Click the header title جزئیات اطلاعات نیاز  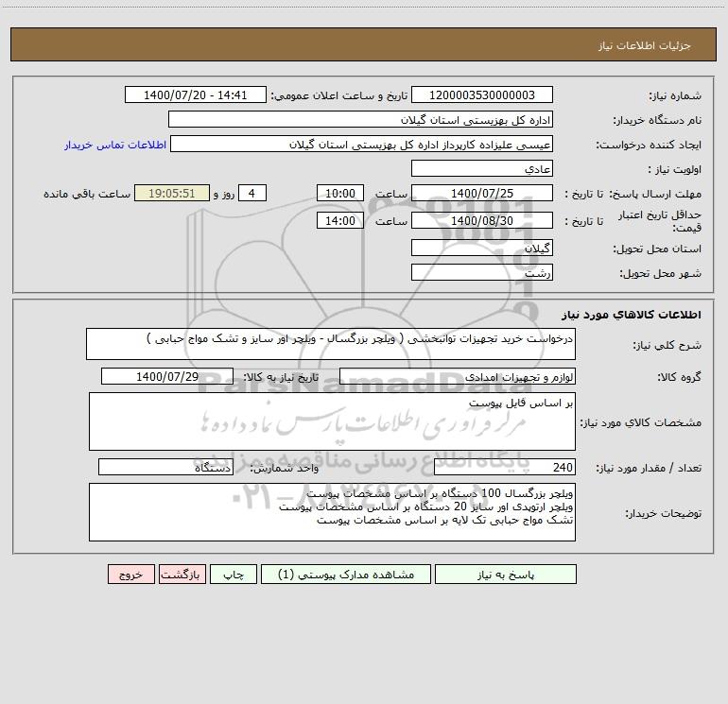pos(645,45)
